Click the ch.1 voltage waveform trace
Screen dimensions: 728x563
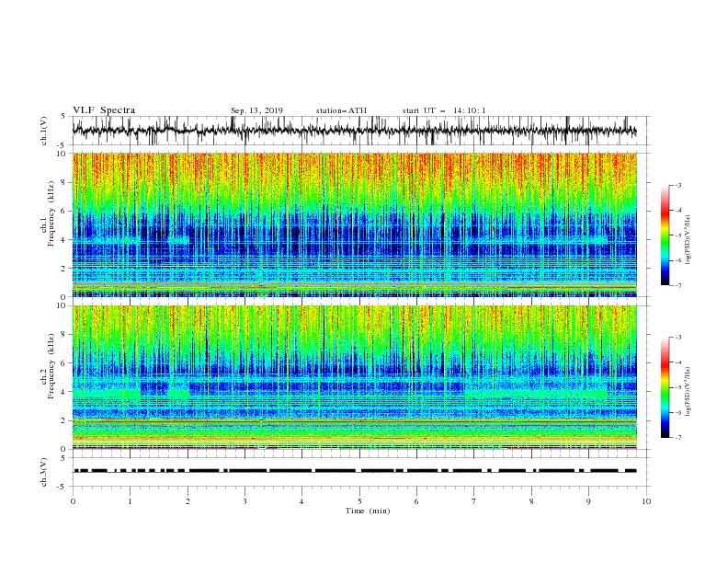354,131
